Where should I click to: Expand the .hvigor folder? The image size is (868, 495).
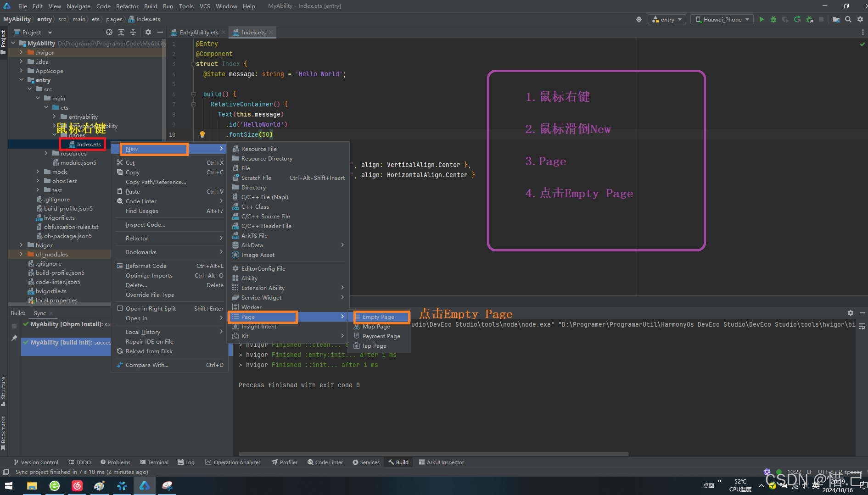point(21,52)
